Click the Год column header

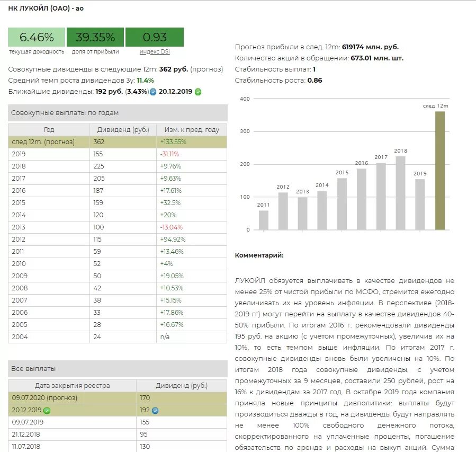coord(49,130)
